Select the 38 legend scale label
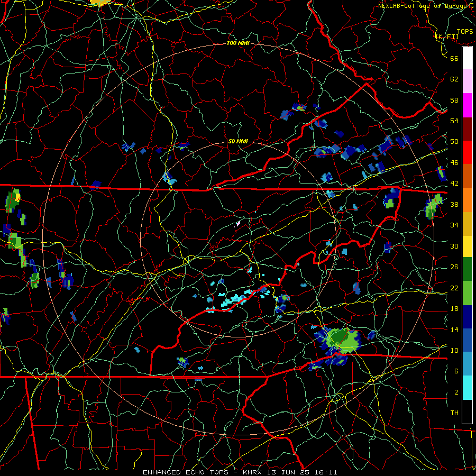The image size is (476, 476). point(454,204)
